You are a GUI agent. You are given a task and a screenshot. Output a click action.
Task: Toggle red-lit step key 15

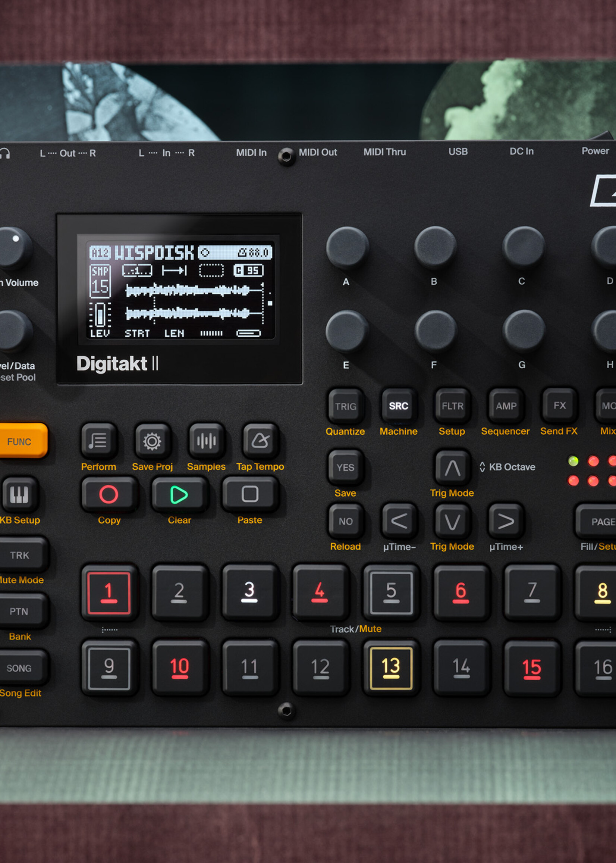532,667
